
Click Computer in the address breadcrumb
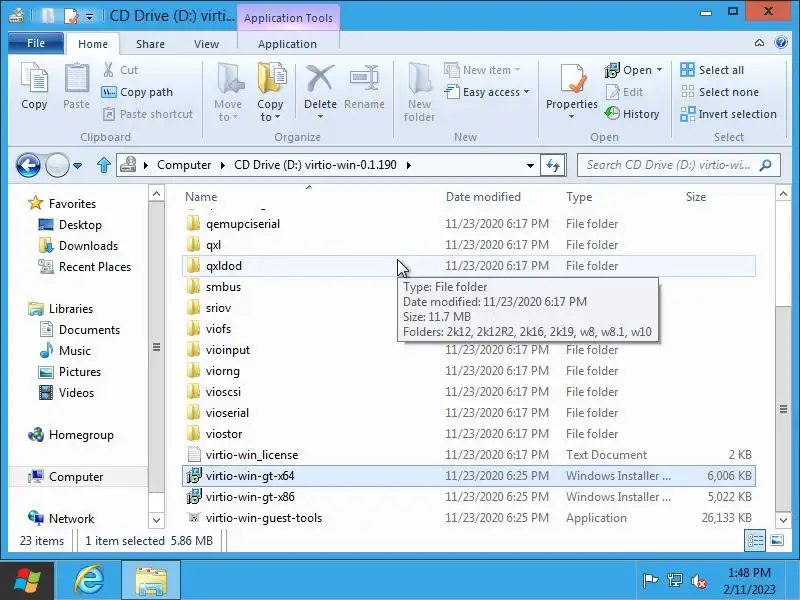184,165
